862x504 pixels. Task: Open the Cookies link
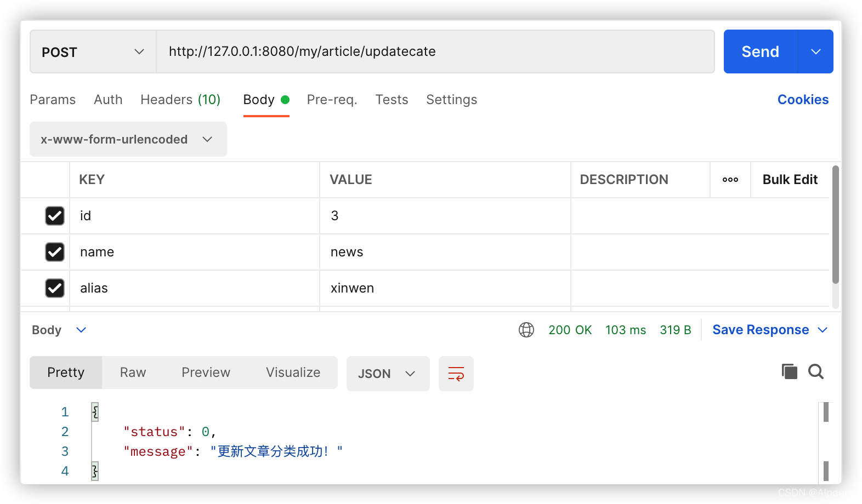click(x=803, y=100)
